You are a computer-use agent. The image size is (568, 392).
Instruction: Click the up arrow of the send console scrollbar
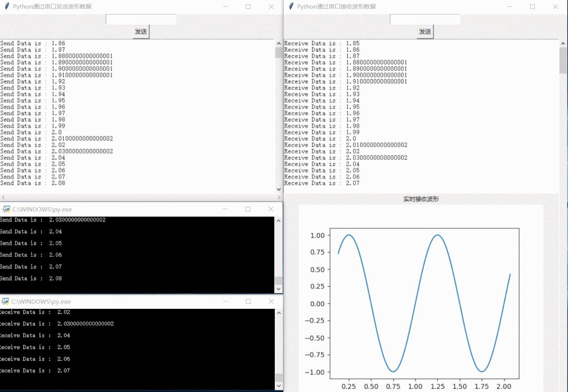(278, 220)
